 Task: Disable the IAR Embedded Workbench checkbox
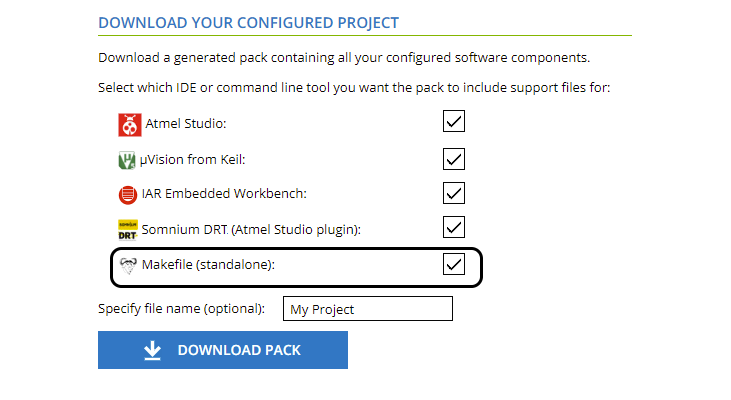click(x=454, y=193)
